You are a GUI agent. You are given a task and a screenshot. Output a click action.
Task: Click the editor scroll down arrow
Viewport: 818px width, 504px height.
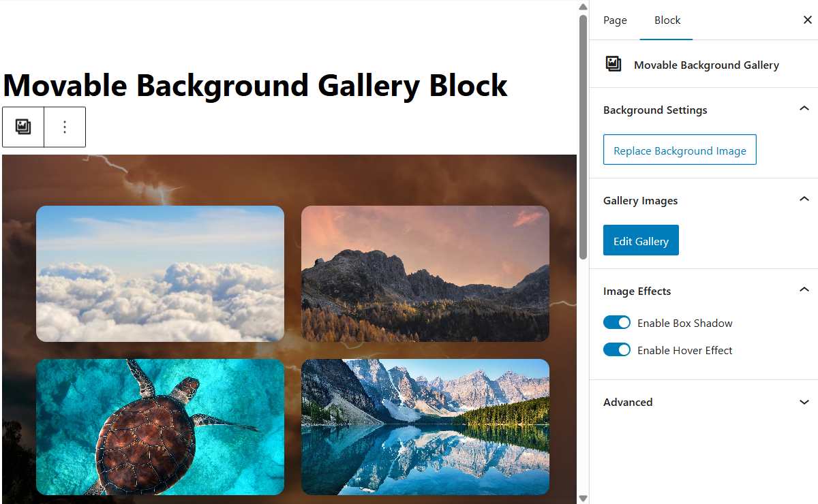click(583, 498)
